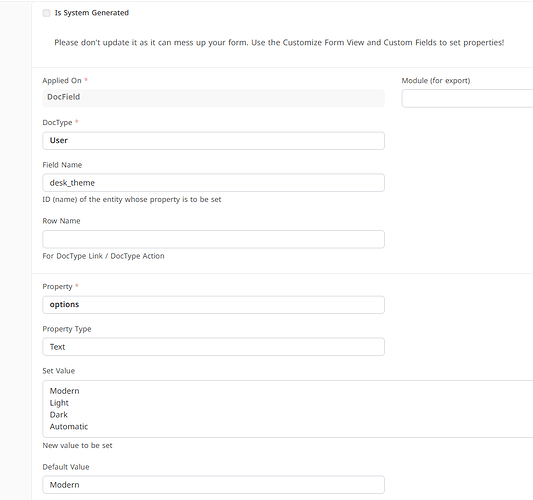Open the Property Type field showing Text

pos(213,347)
